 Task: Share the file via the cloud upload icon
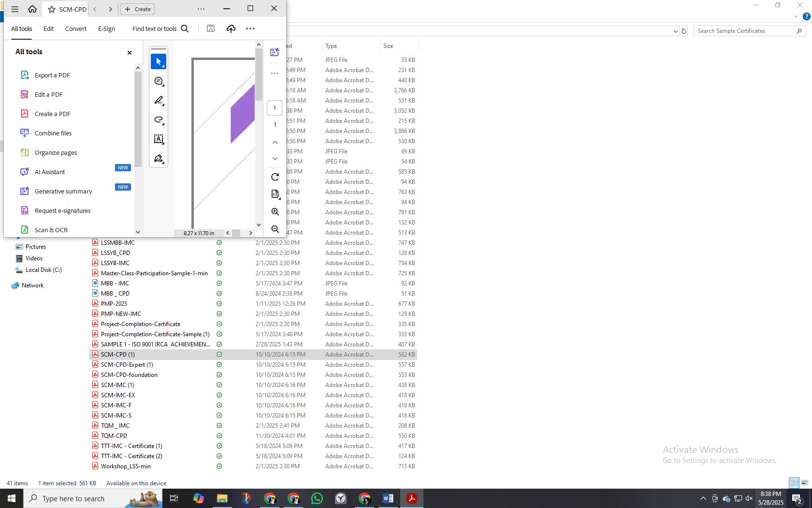(231, 29)
